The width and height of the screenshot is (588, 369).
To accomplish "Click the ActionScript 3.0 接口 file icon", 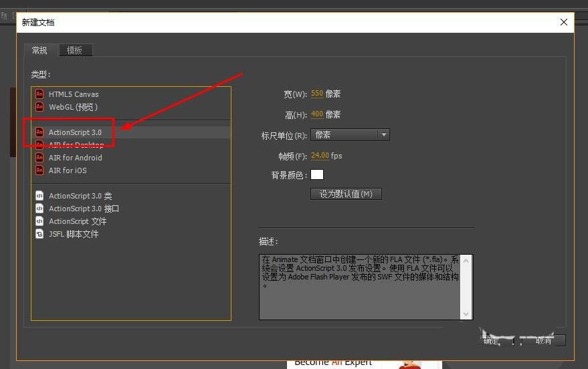I will coord(39,209).
